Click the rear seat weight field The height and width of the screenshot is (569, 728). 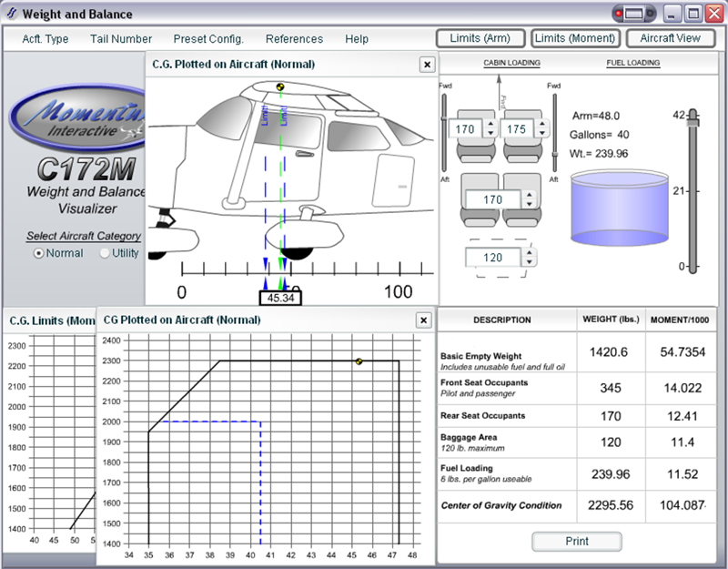(x=494, y=199)
